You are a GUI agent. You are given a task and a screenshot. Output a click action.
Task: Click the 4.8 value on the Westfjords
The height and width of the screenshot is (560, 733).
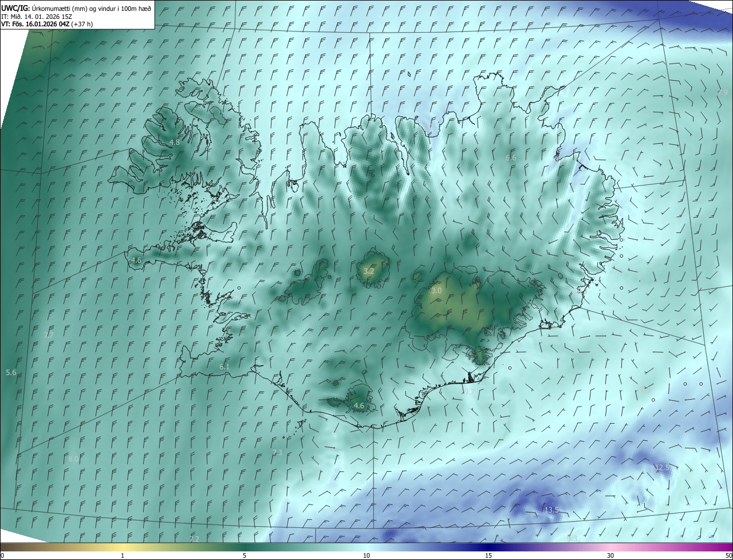174,142
